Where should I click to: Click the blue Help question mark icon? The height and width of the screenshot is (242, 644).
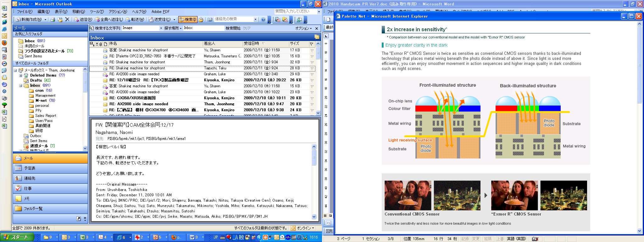[x=263, y=20]
